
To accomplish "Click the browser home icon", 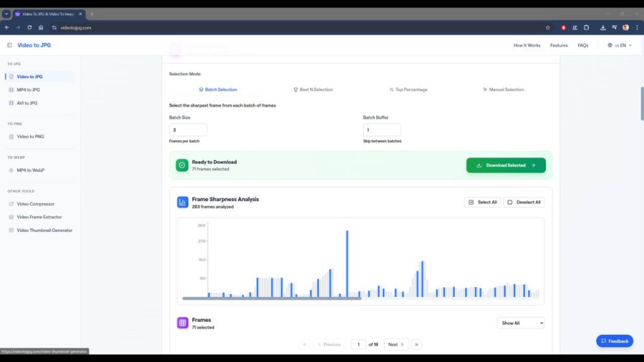I will 41,28.
